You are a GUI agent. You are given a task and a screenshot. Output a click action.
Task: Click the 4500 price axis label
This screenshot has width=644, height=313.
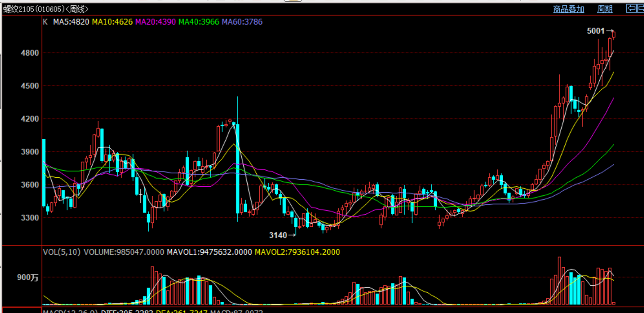coord(30,86)
